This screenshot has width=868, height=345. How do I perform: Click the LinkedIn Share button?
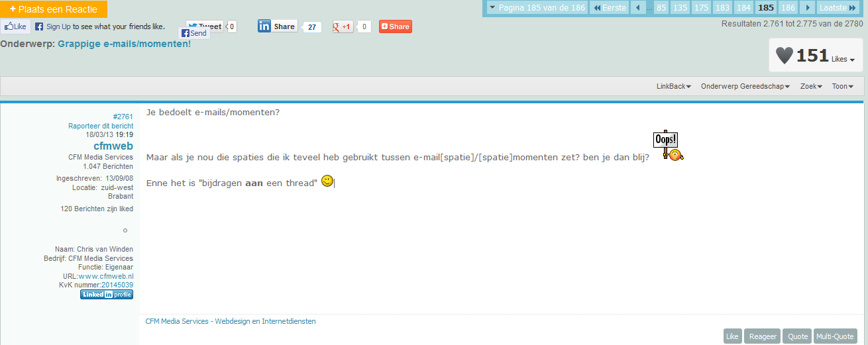pos(278,26)
